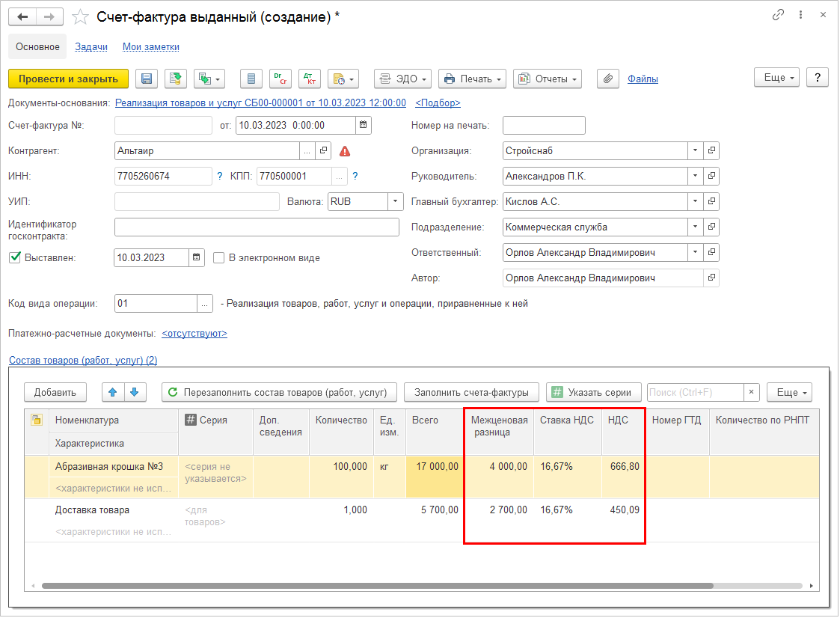Switch to the Задачи tab
840x618 pixels.
click(91, 46)
